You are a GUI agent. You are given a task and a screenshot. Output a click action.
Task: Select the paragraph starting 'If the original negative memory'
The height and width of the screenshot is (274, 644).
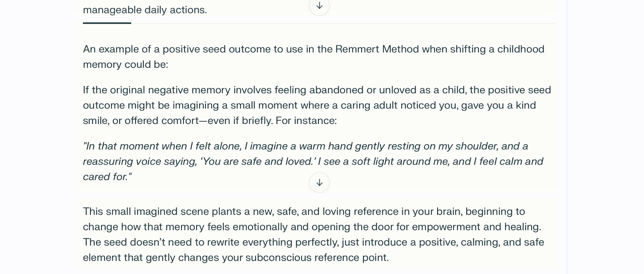tap(317, 105)
